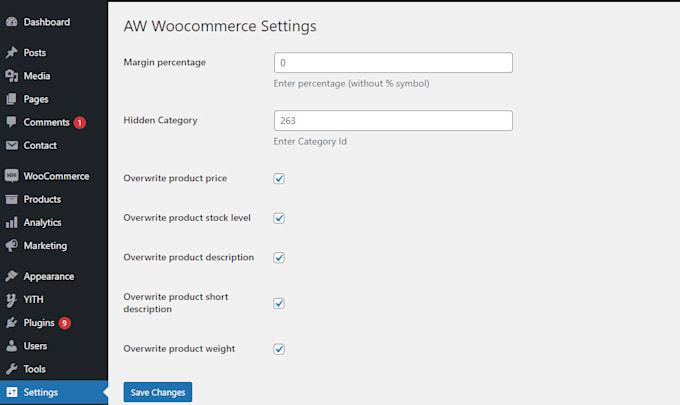
Task: Click the Overwrite product description label
Action: pyautogui.click(x=189, y=257)
